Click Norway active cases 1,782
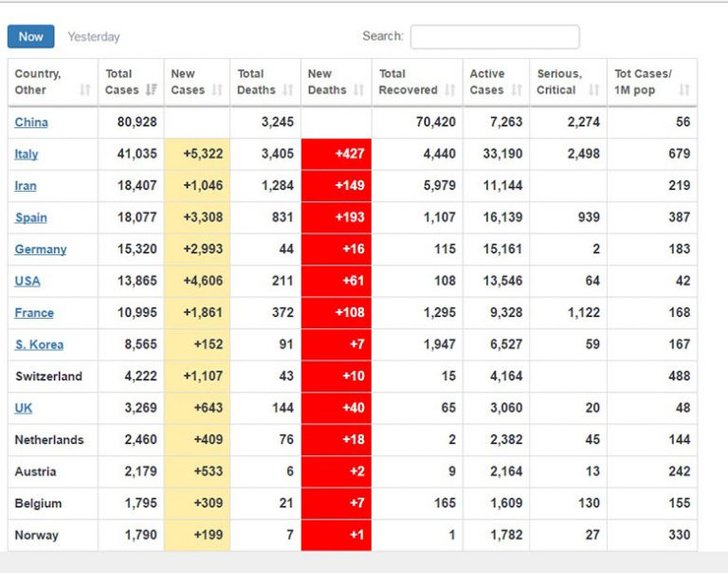Viewport: 728px width, 573px height. coord(507,535)
